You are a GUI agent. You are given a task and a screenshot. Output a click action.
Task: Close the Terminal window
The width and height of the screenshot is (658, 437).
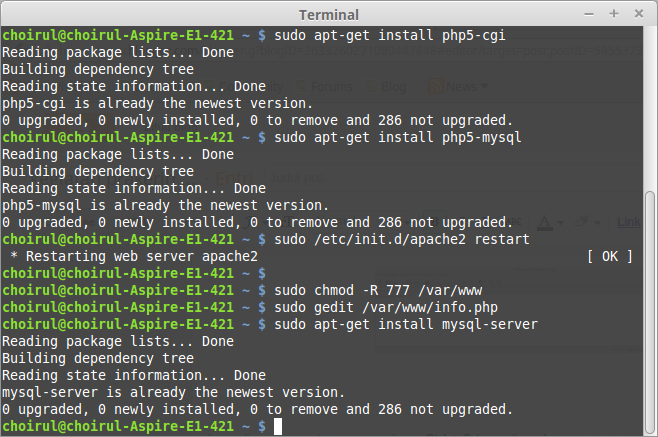click(x=639, y=14)
